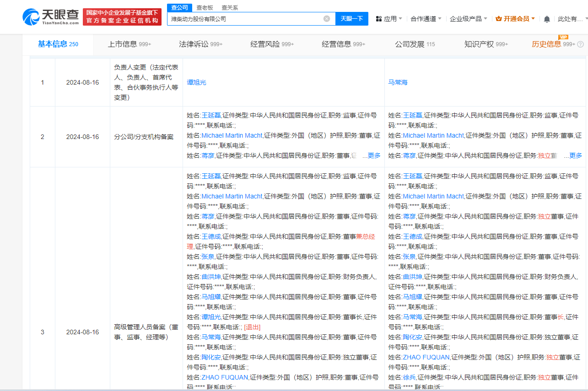This screenshot has width=588, height=391.
Task: Open the 基本信息 tab
Action: pyautogui.click(x=58, y=44)
